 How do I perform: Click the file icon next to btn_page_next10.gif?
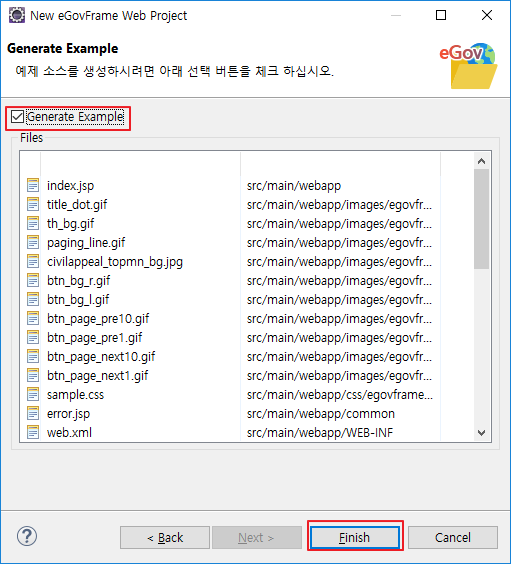coord(33,356)
